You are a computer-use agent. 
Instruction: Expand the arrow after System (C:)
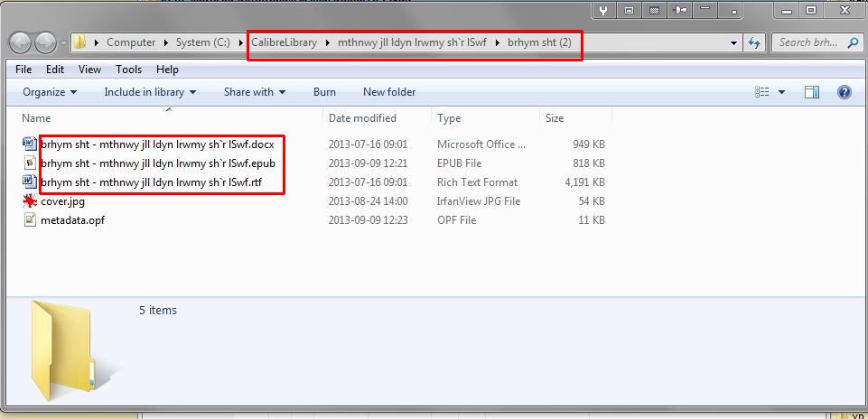coord(241,42)
